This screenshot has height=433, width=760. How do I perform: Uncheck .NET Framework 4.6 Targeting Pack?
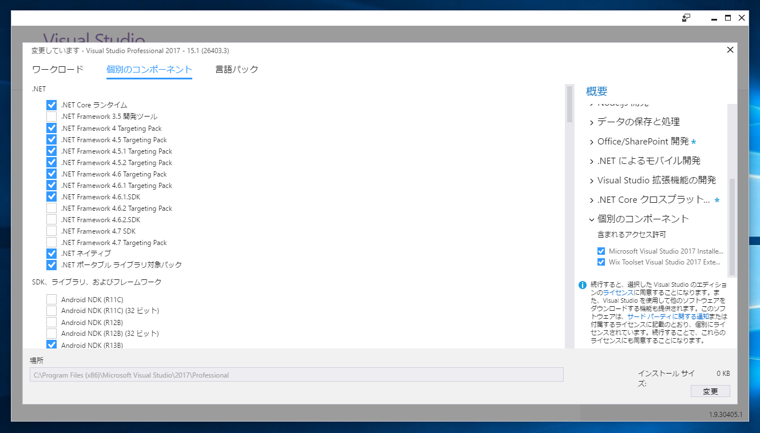pyautogui.click(x=51, y=174)
